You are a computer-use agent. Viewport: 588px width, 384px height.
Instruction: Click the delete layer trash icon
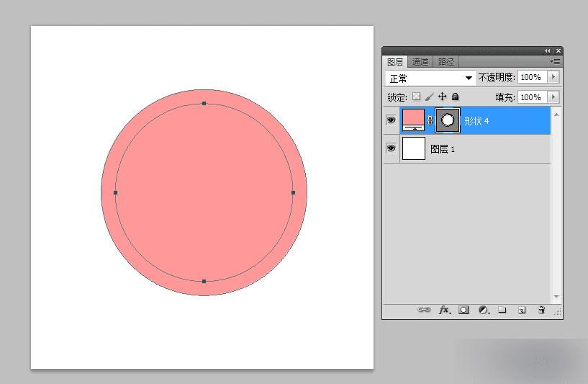coord(541,310)
